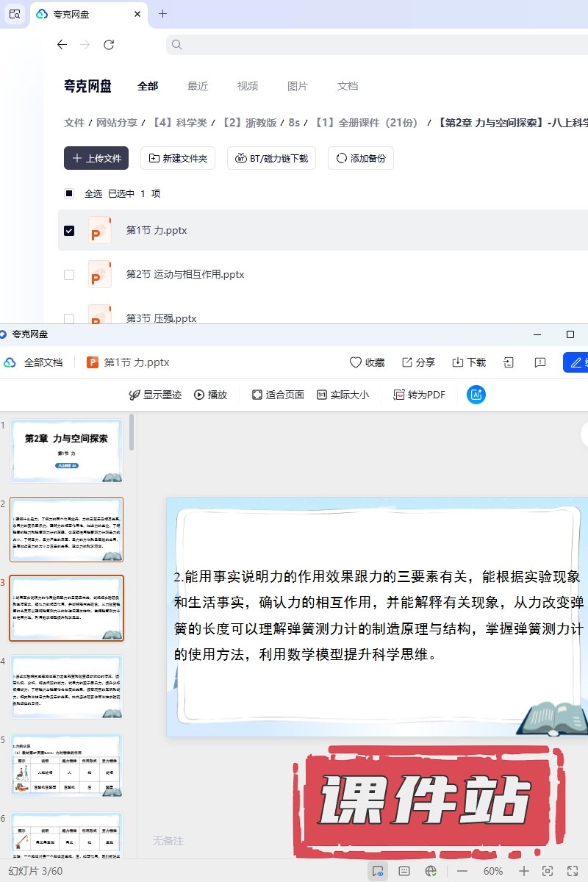Screen dimensions: 588x882
Task: Reload the page with browser refresh icon
Action: tap(109, 45)
